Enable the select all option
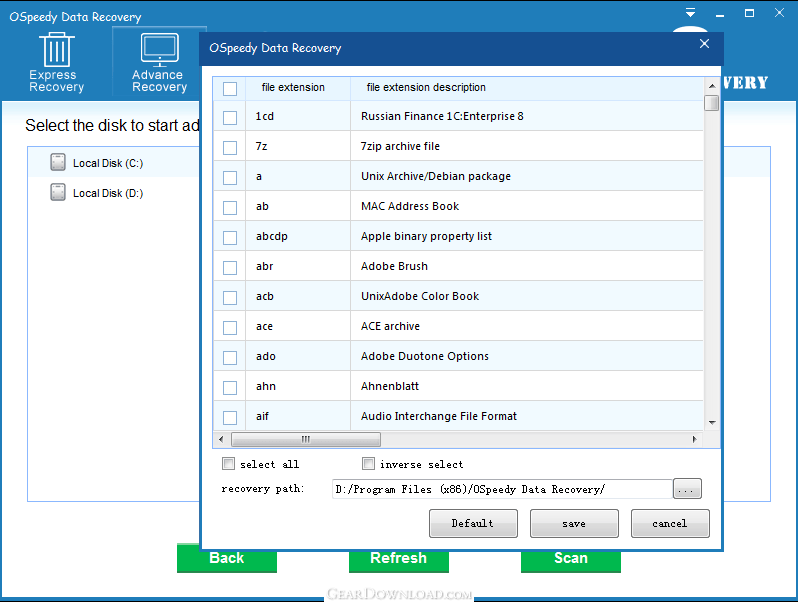 [x=229, y=464]
